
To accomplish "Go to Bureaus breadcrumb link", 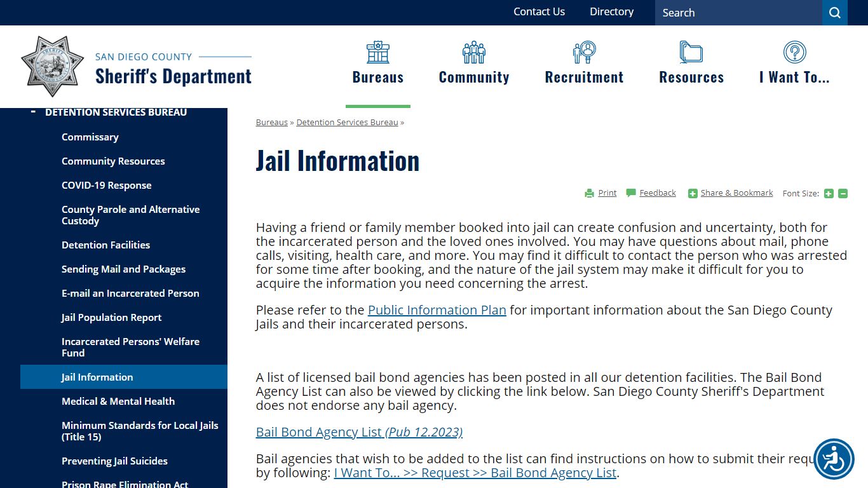I will pyautogui.click(x=272, y=122).
